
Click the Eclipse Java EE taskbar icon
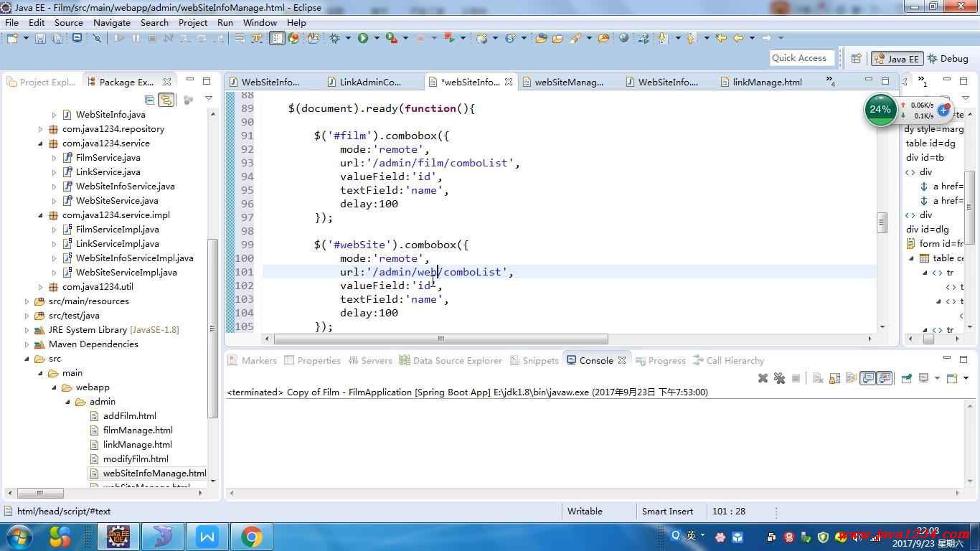pos(119,537)
